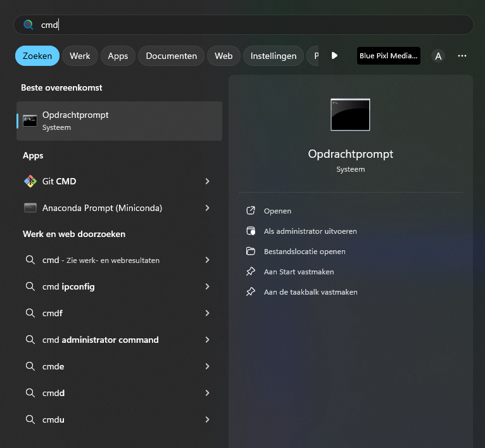Open the three-dot more options menu
The width and height of the screenshot is (485, 448).
462,56
